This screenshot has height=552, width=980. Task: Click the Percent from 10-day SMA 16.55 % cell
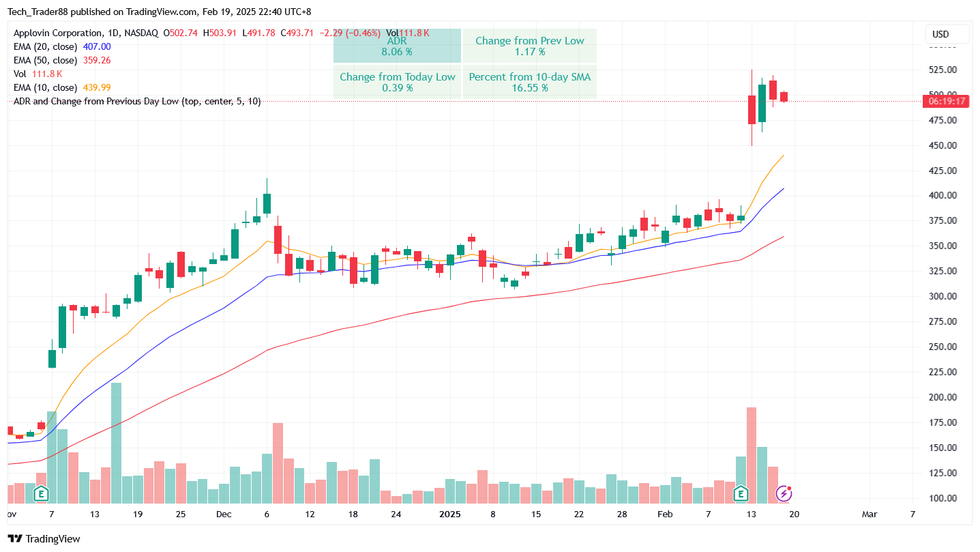[530, 82]
